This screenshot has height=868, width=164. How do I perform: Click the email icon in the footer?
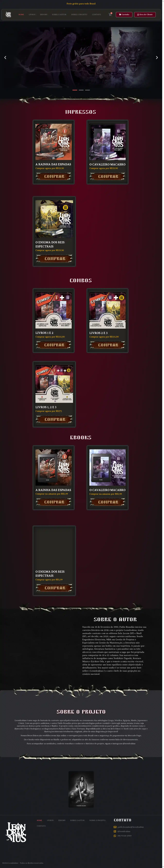click(x=115, y=827)
